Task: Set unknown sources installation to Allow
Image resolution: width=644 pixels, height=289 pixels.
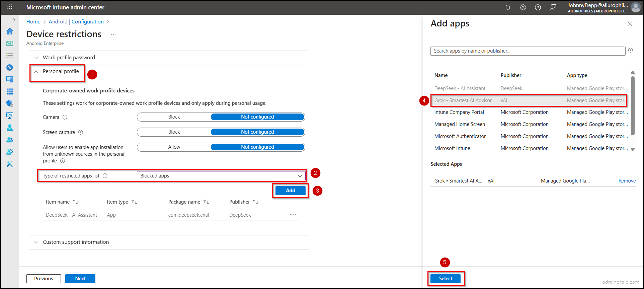Action: tap(174, 147)
